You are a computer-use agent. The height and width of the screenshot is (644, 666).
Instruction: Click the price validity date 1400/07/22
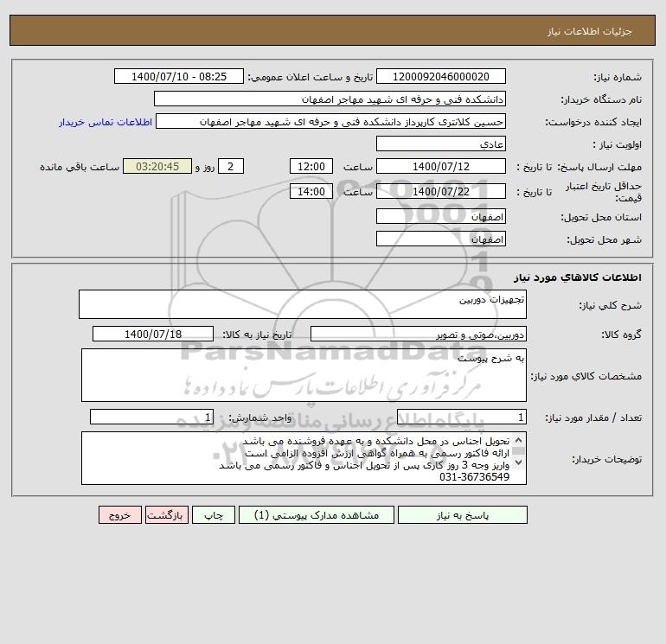coord(441,191)
